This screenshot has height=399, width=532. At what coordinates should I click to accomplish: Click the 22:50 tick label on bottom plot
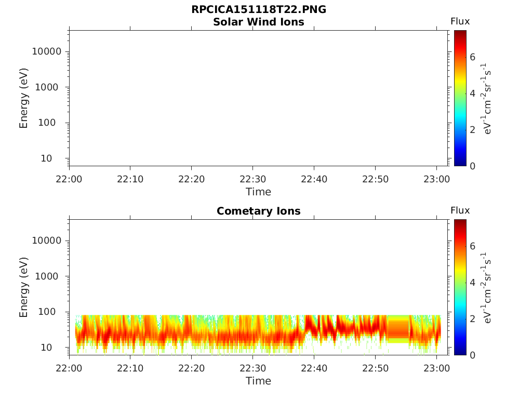[375, 368]
